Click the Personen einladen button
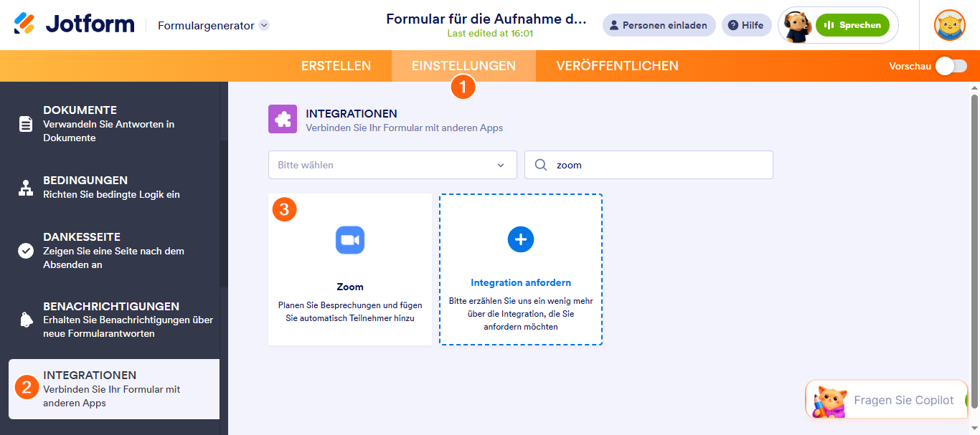 coord(659,25)
